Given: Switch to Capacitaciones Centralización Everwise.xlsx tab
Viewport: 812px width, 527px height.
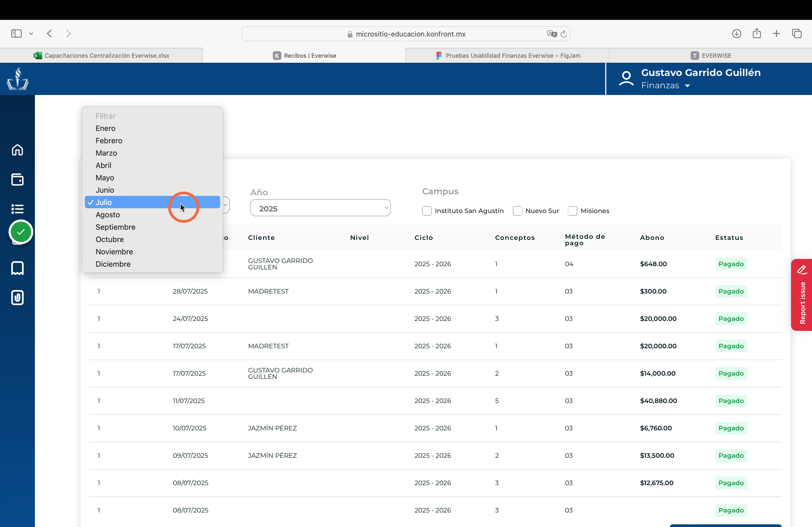Looking at the screenshot, I should [x=101, y=55].
